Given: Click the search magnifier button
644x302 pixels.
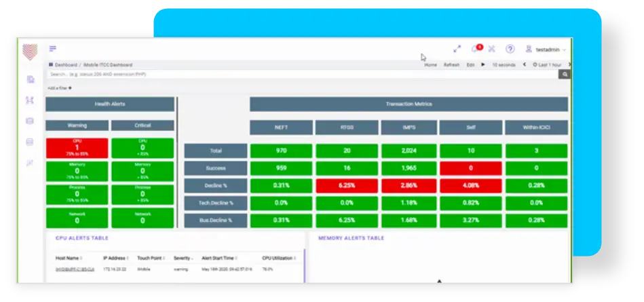Looking at the screenshot, I should coord(563,74).
